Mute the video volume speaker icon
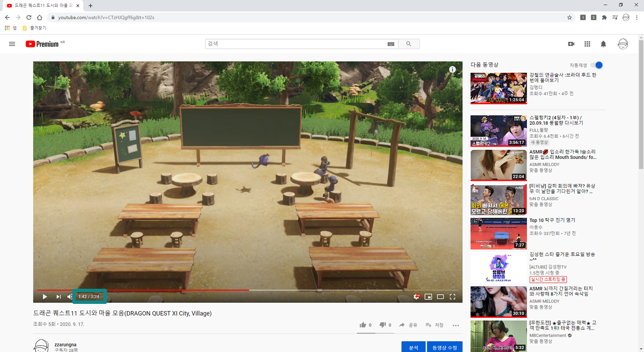This screenshot has height=352, width=644. tap(69, 297)
